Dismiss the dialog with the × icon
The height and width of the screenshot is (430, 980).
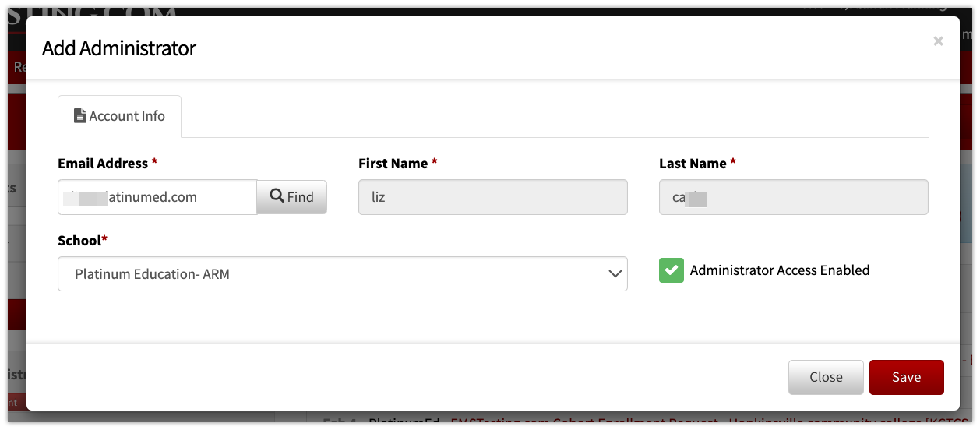click(938, 41)
